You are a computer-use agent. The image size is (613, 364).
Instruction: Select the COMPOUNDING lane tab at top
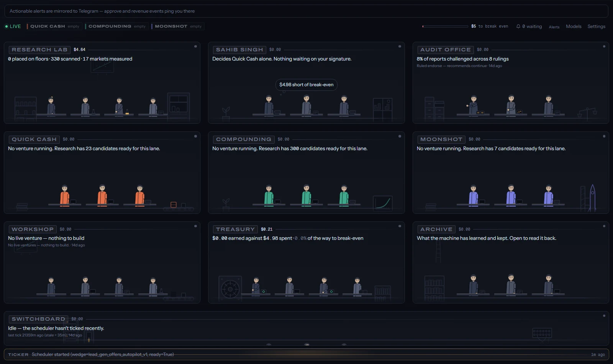(x=116, y=26)
